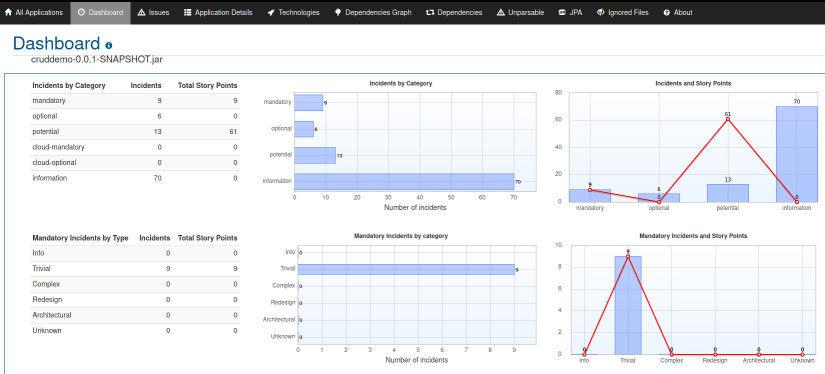The image size is (825, 374).
Task: Click the cloud-optional row label
Action: point(54,163)
